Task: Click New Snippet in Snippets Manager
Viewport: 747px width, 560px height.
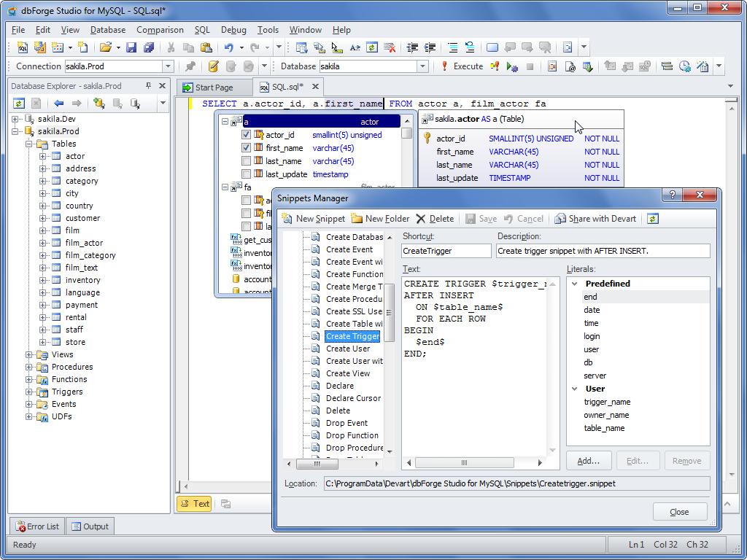Action: pos(314,219)
